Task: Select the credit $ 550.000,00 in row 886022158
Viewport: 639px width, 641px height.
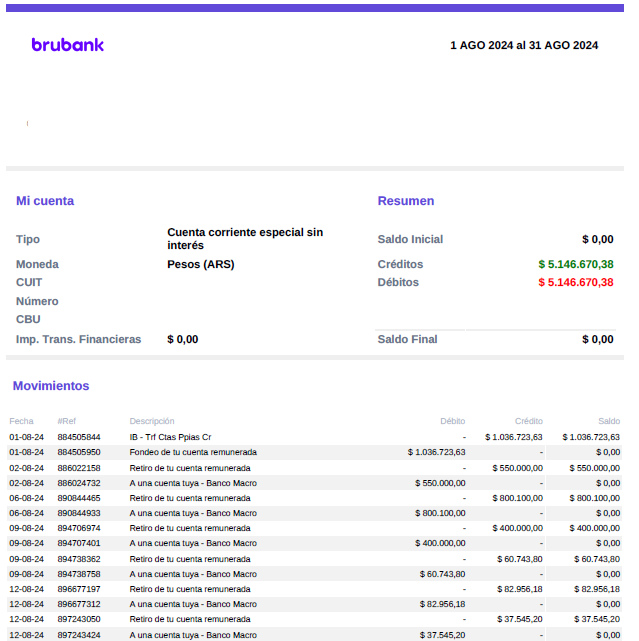Action: (x=518, y=468)
